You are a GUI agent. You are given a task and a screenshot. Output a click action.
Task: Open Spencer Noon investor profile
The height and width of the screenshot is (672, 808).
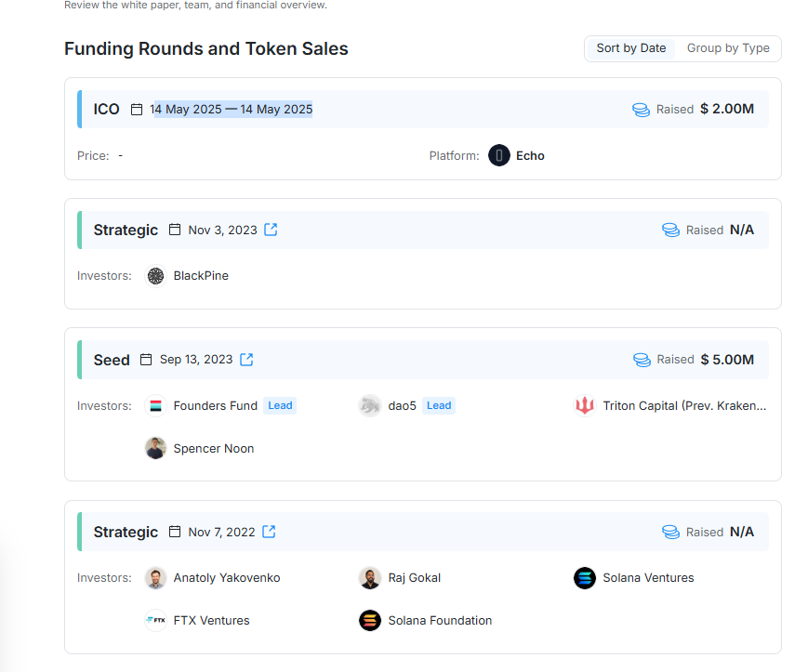213,449
